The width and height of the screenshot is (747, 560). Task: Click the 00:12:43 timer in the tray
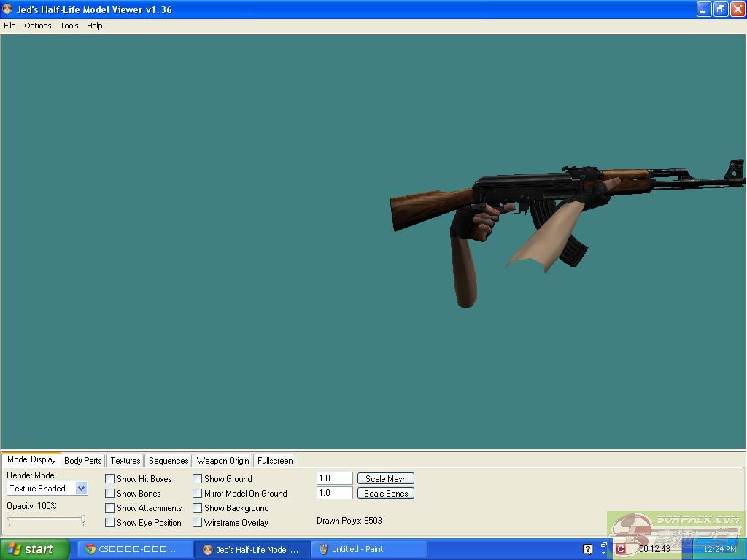[x=654, y=549]
